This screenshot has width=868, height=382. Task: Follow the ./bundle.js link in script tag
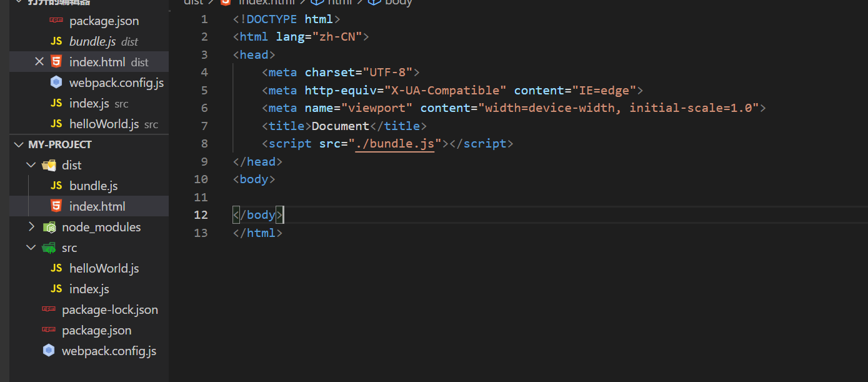coord(394,144)
